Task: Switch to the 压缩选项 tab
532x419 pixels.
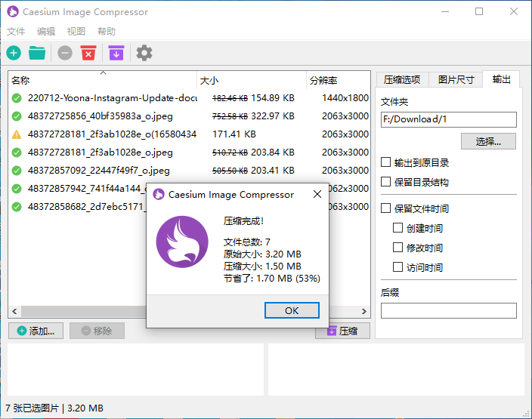Action: [x=402, y=80]
